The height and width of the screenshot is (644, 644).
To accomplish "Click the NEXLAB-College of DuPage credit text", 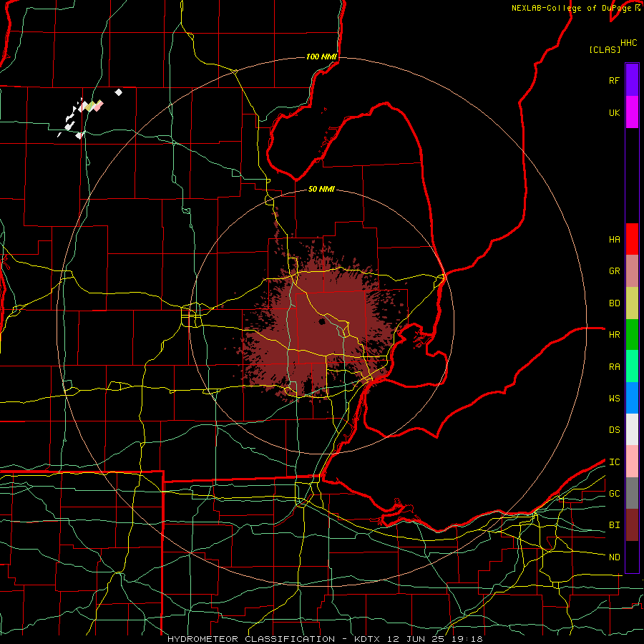I will [571, 8].
